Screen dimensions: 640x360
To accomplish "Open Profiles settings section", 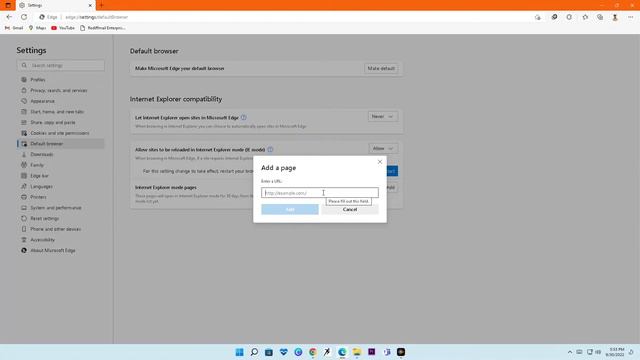I will pos(38,80).
